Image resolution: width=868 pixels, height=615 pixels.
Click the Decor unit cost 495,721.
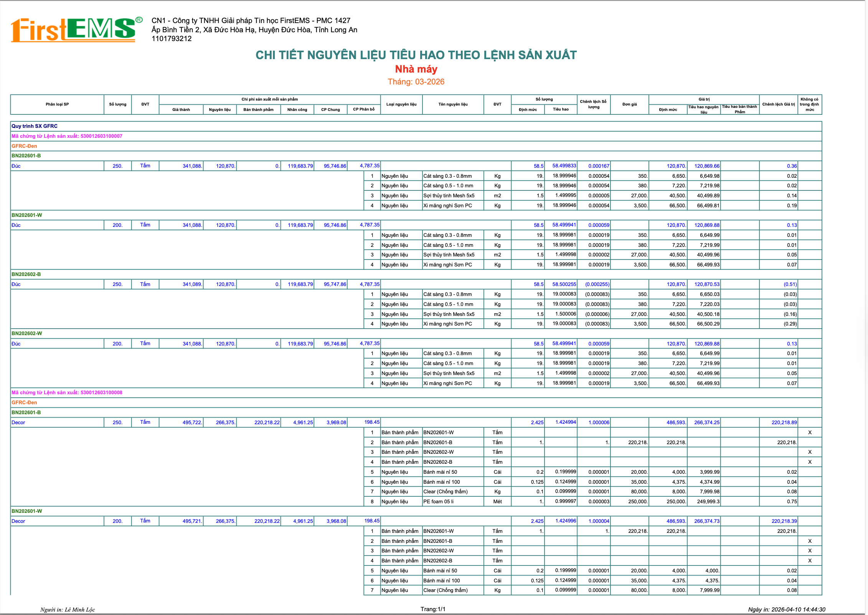point(192,521)
